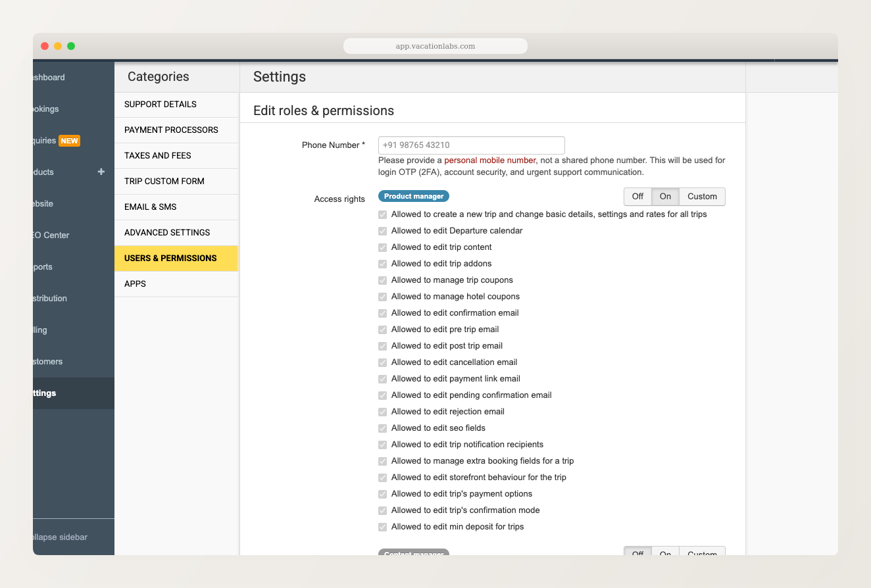Collapse the sidebar

point(58,537)
